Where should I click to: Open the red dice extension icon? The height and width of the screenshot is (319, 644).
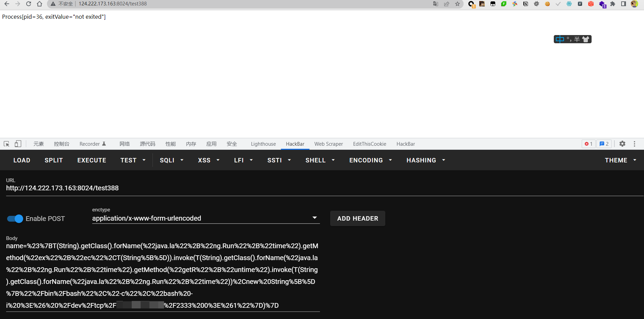pos(591,4)
